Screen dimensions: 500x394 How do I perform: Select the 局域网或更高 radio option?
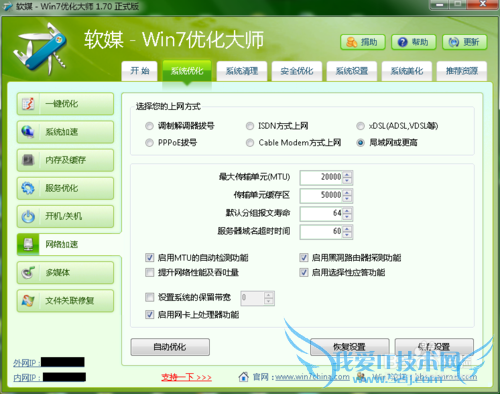360,143
